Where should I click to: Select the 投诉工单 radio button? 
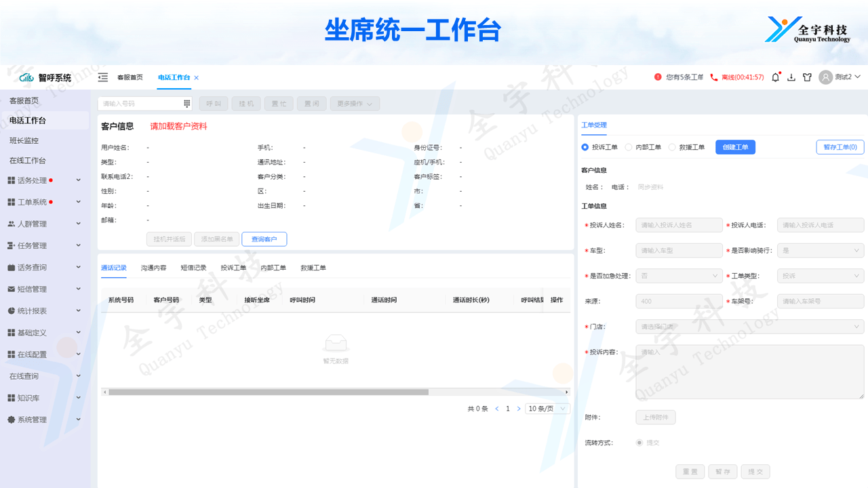click(585, 147)
